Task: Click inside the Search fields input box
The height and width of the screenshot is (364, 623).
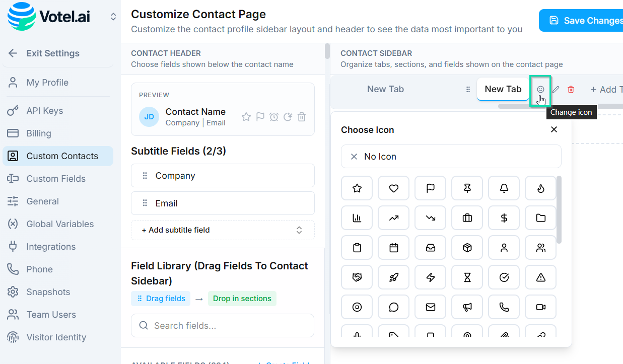Action: pos(222,325)
